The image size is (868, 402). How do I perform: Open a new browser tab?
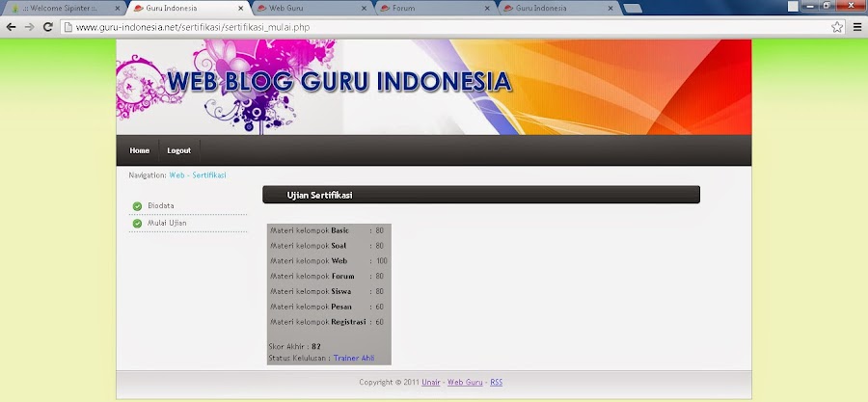[x=632, y=9]
